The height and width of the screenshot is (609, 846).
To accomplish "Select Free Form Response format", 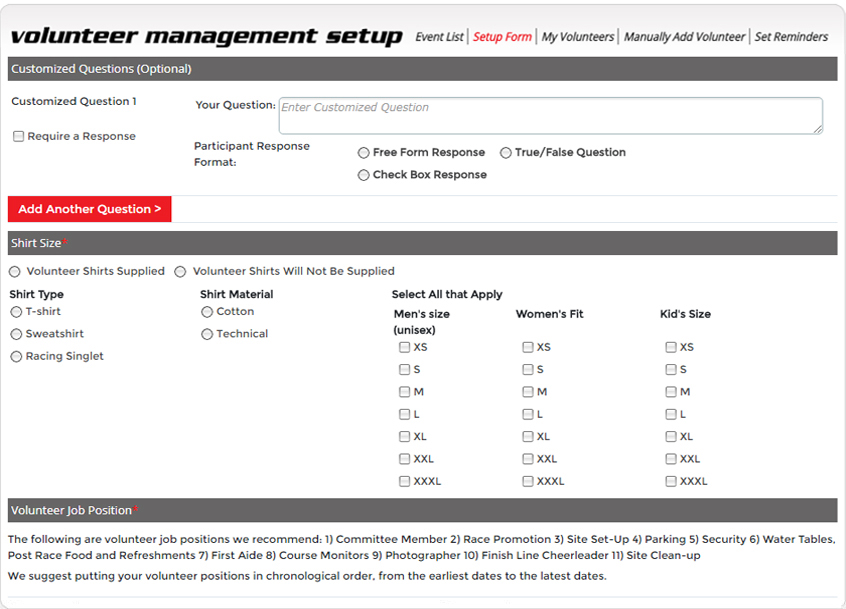I will point(364,153).
